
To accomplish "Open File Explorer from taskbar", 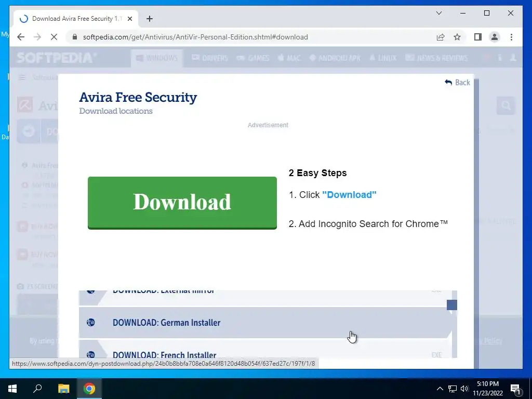I will pos(63,389).
